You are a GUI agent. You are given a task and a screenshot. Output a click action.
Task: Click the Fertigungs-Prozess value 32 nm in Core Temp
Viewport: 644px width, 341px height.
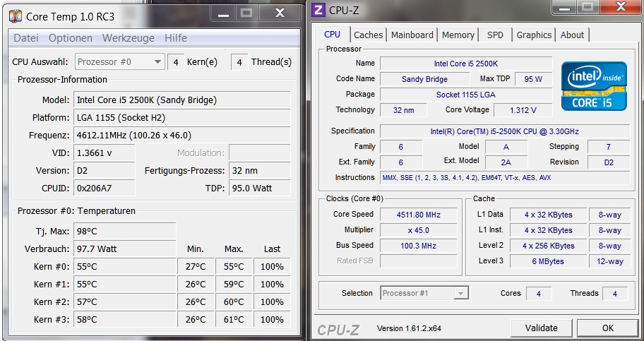(260, 171)
